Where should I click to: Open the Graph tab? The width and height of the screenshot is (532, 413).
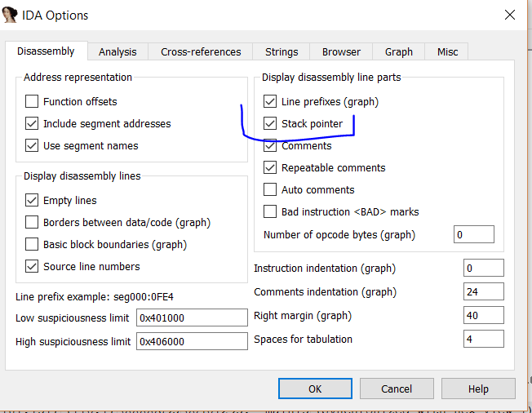tap(399, 51)
